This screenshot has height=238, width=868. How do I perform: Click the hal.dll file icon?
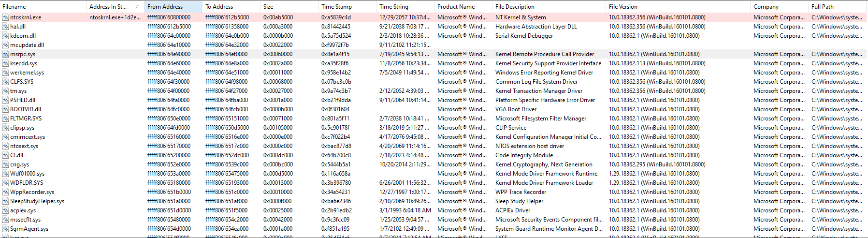5,27
